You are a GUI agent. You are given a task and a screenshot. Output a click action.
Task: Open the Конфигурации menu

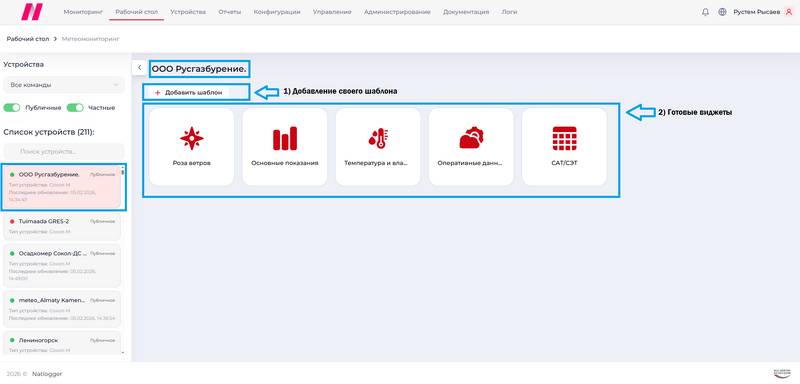pyautogui.click(x=277, y=12)
